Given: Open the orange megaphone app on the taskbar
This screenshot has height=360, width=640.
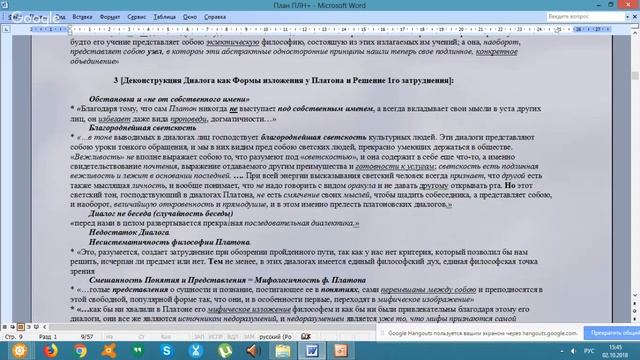Looking at the screenshot, I should 253,351.
